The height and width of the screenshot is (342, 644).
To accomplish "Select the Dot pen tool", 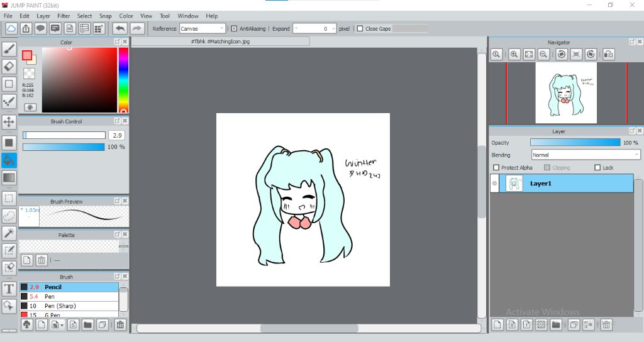I will (9, 101).
